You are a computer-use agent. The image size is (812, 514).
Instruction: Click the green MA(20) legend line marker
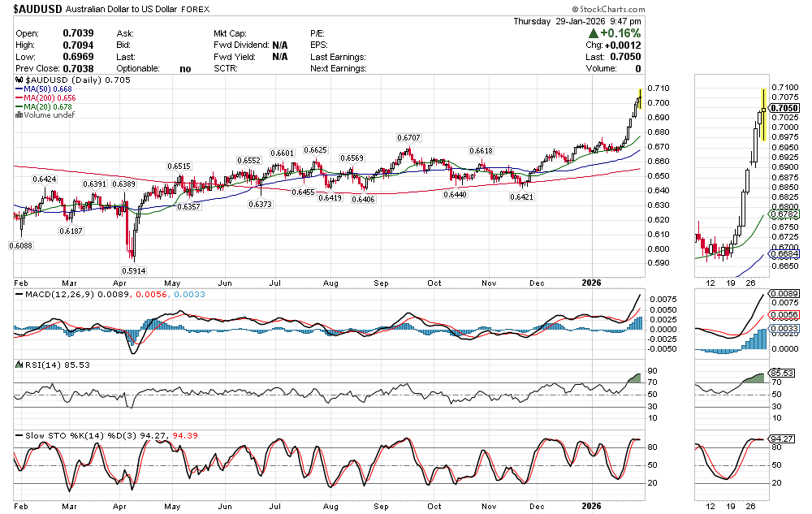[x=19, y=107]
